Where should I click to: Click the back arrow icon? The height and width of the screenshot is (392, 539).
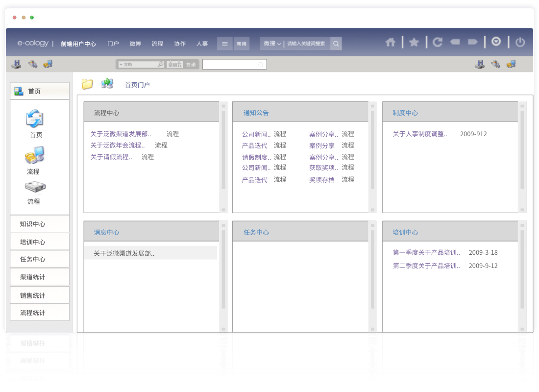pyautogui.click(x=455, y=43)
